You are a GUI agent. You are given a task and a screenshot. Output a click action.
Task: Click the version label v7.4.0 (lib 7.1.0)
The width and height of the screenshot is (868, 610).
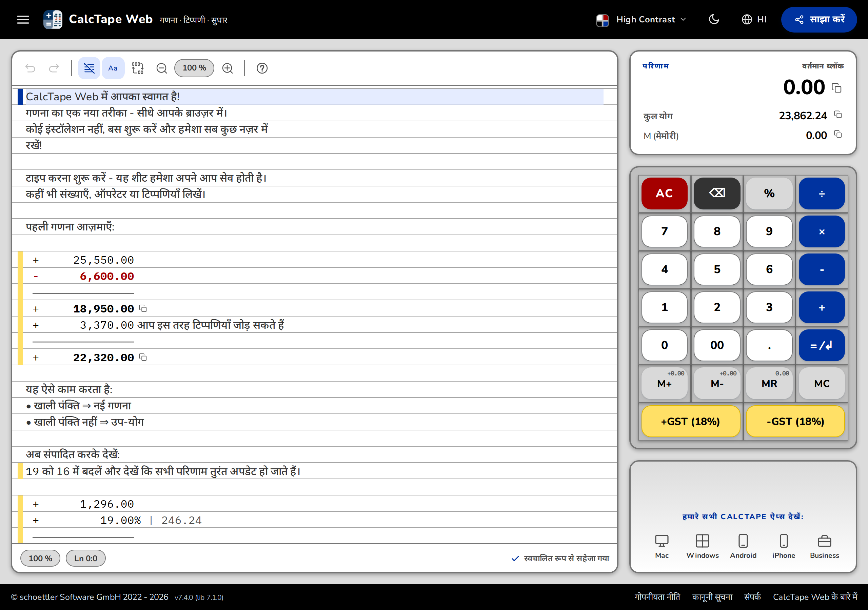199,597
